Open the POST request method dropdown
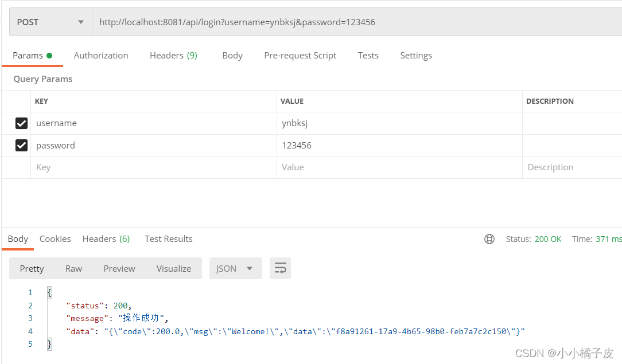Image resolution: width=622 pixels, height=364 pixels. coord(50,21)
